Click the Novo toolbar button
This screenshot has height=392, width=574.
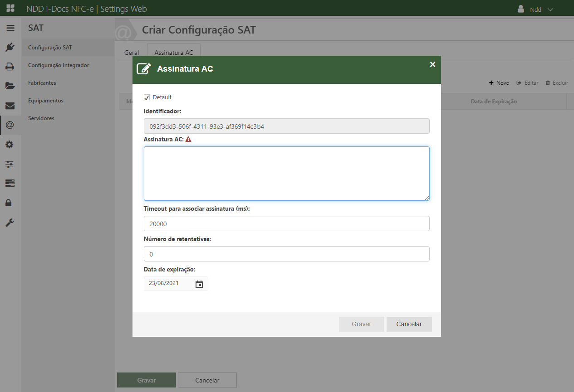(499, 83)
